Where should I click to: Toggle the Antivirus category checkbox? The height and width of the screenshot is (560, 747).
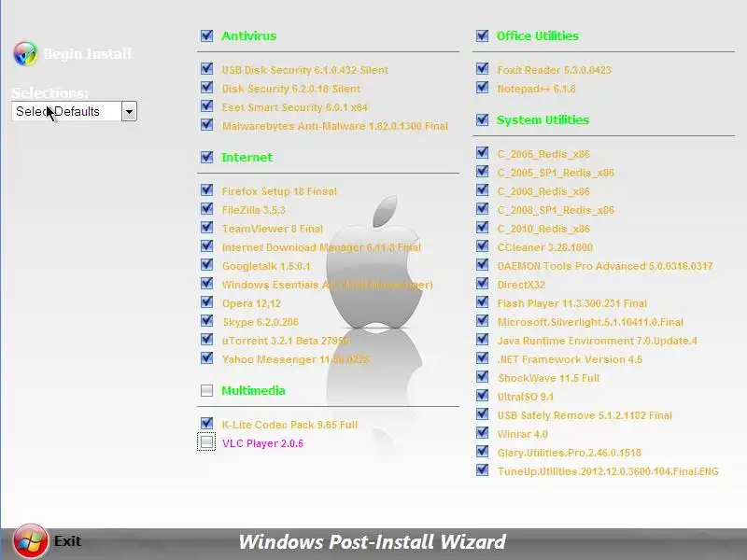click(x=206, y=35)
